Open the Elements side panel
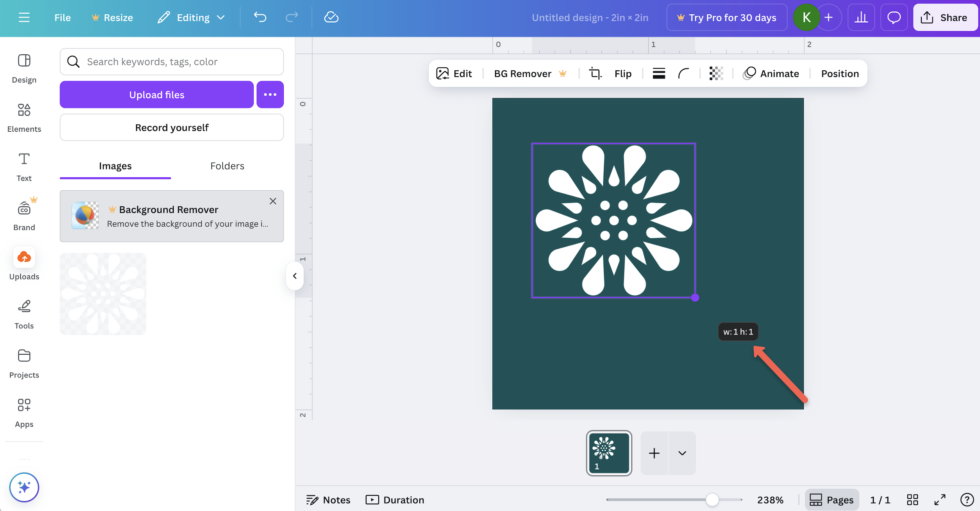The width and height of the screenshot is (980, 511). [x=24, y=118]
